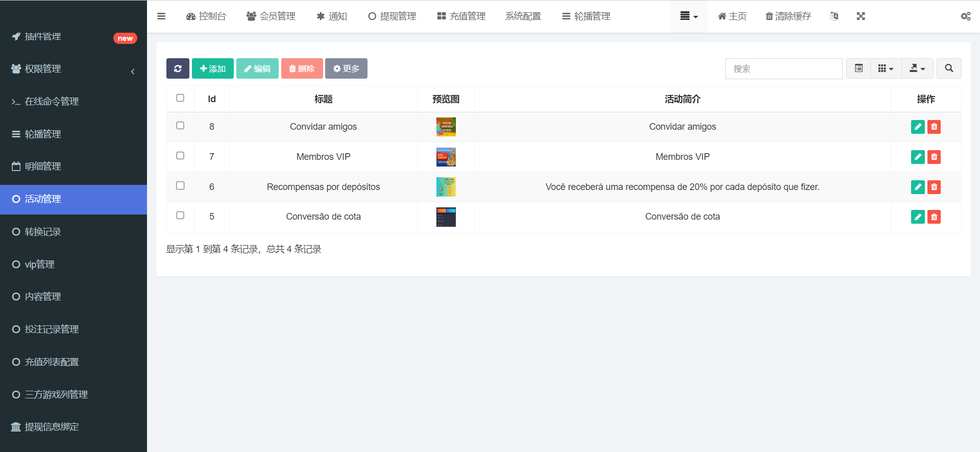This screenshot has width=980, height=452.
Task: Expand the 权限管理 sidebar menu
Action: pyautogui.click(x=73, y=69)
